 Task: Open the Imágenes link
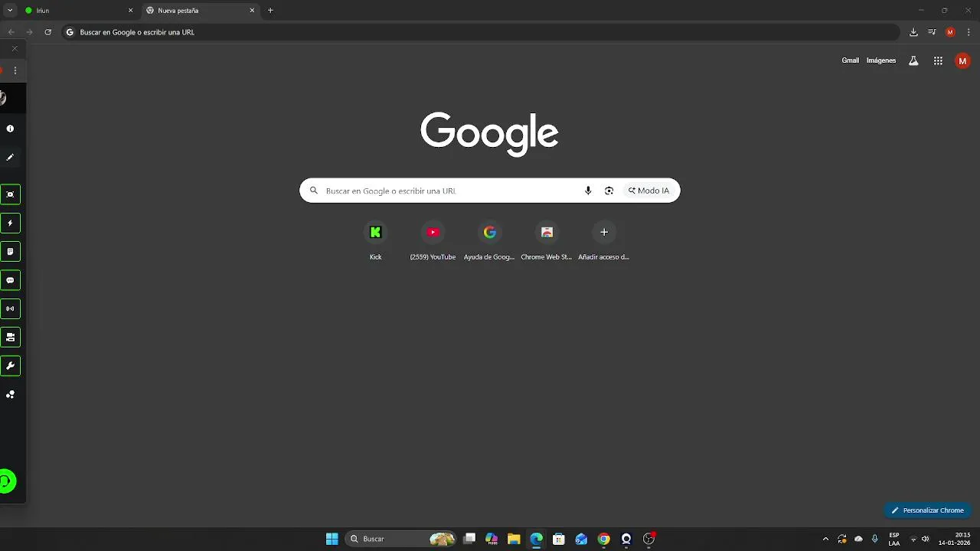tap(881, 60)
